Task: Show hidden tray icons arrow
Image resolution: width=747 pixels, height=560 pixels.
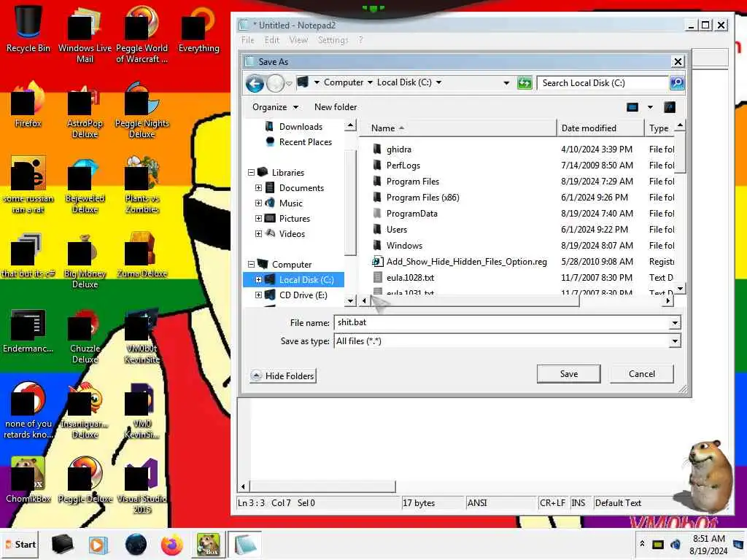Action: [642, 544]
